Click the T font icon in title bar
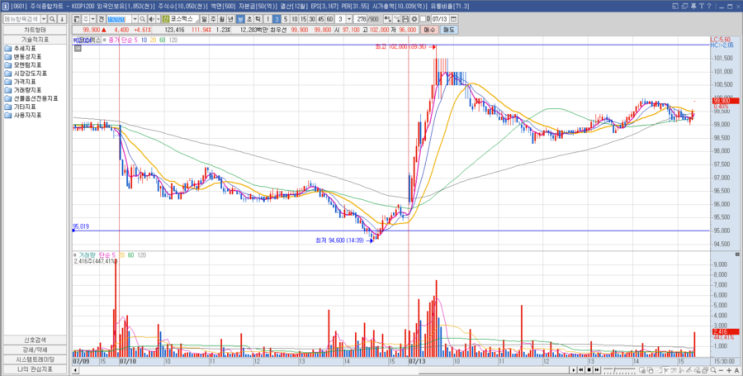Viewport: 743px width, 376px height. [701, 6]
